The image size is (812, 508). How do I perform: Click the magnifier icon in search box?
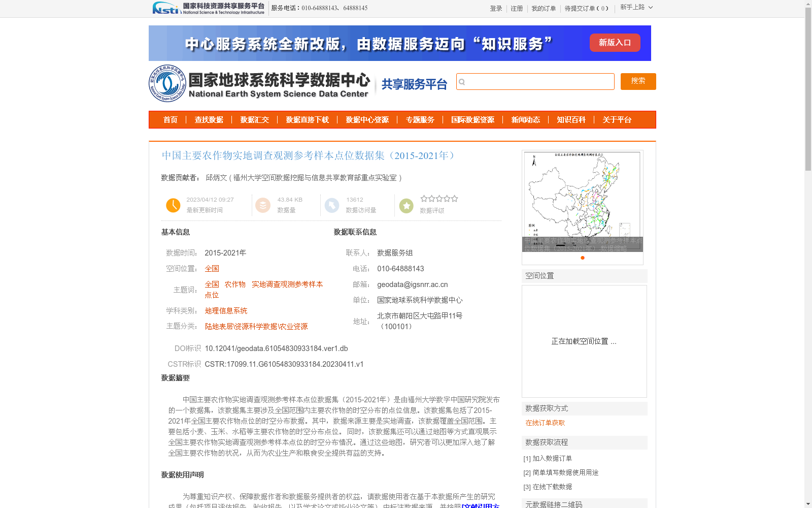462,82
